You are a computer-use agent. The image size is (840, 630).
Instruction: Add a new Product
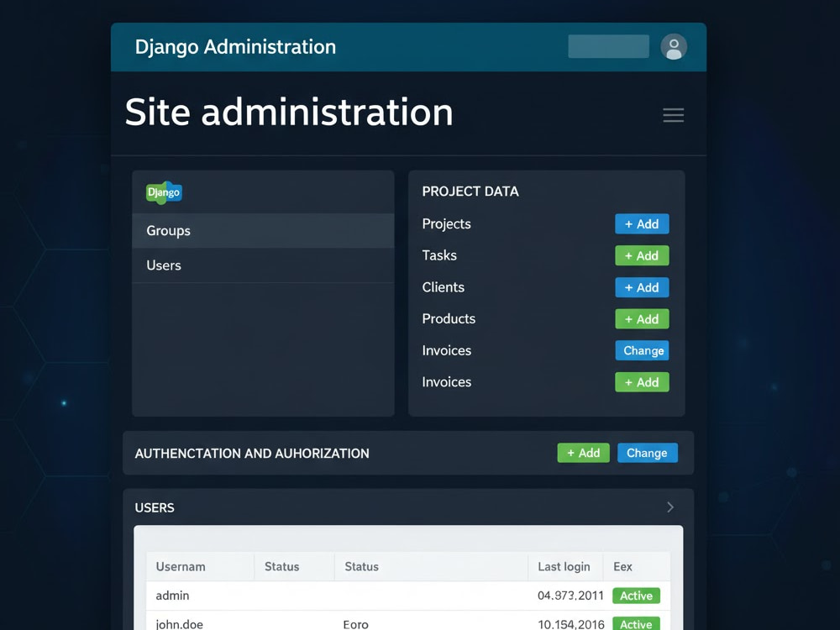(642, 318)
